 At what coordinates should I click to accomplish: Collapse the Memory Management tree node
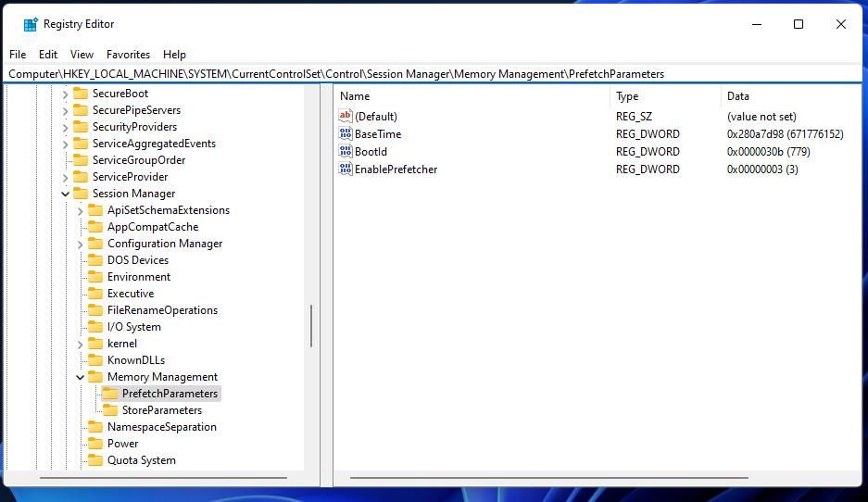point(80,377)
